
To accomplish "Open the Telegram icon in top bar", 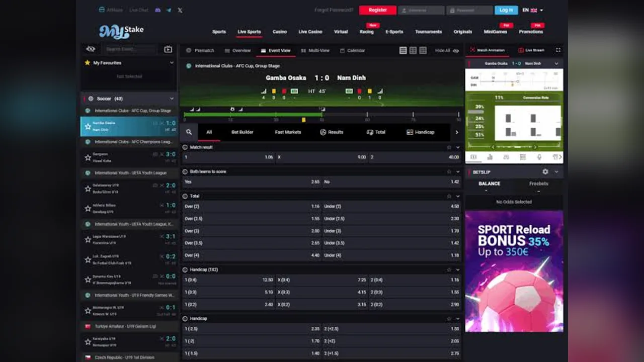I will (169, 10).
